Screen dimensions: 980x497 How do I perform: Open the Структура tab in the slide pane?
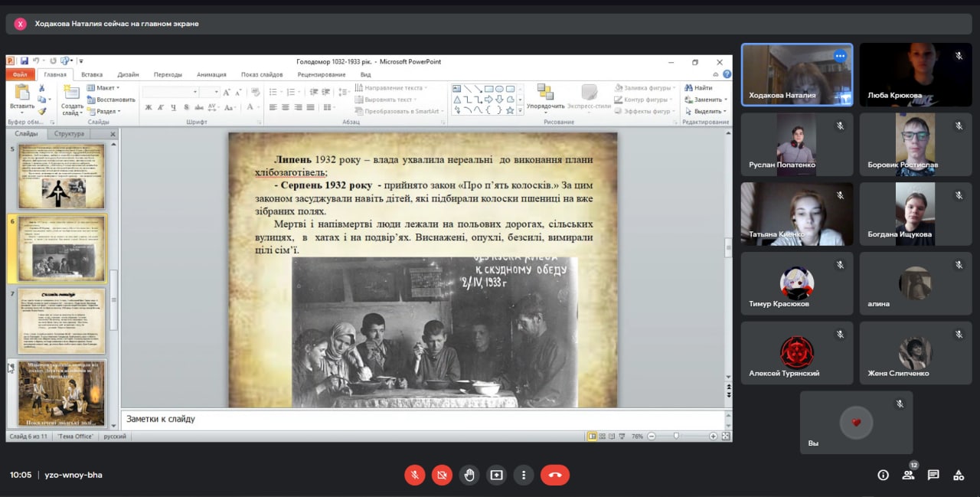(70, 134)
